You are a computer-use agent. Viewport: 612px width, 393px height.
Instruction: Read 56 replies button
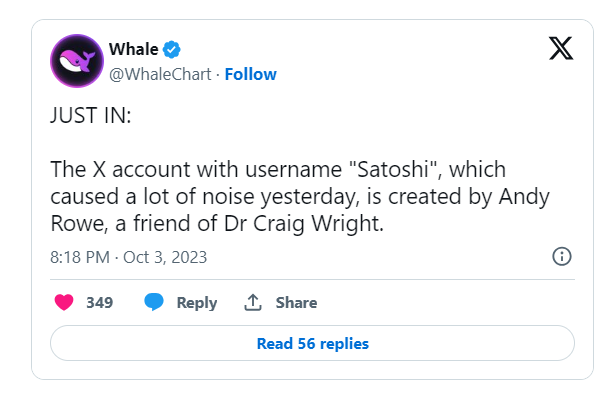pyautogui.click(x=312, y=343)
